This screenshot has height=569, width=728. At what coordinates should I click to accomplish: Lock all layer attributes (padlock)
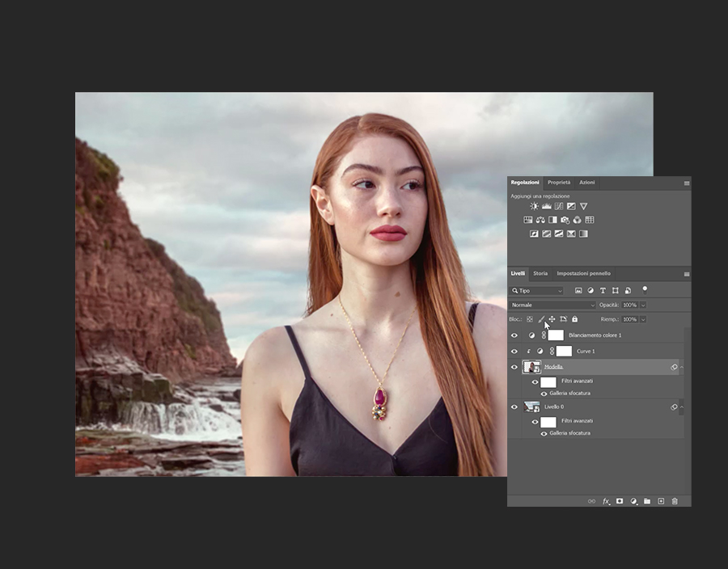tap(575, 319)
